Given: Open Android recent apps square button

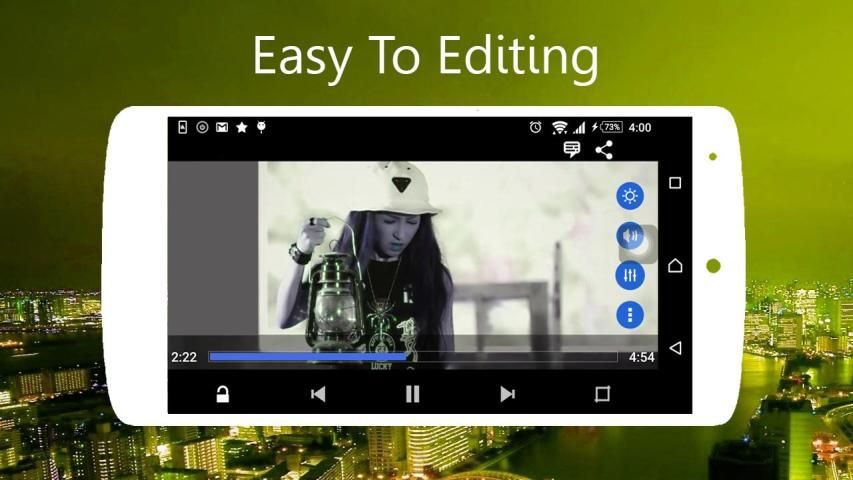Looking at the screenshot, I should tap(675, 183).
